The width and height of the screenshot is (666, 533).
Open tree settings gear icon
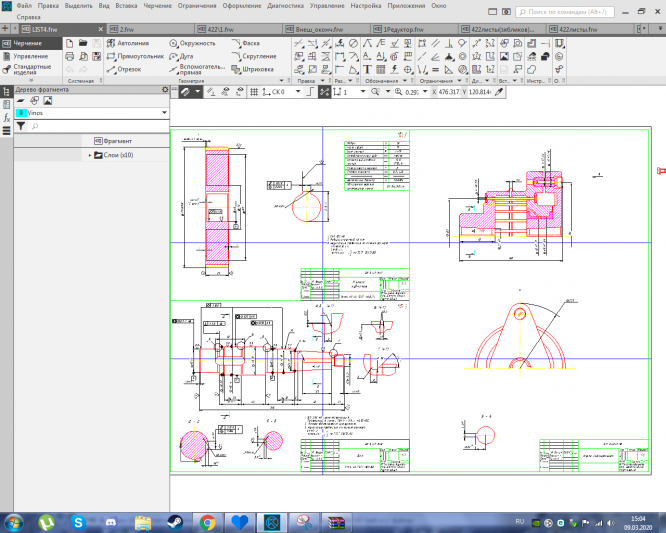165,90
